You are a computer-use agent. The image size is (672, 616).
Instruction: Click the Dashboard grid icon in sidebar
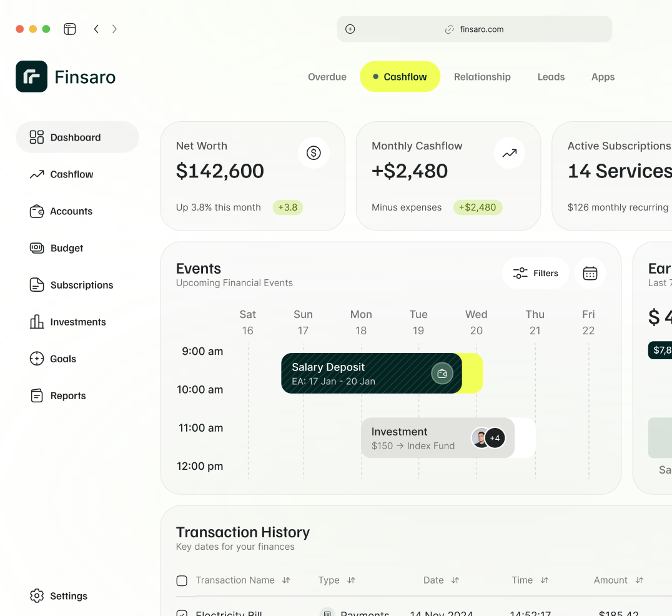pos(36,137)
